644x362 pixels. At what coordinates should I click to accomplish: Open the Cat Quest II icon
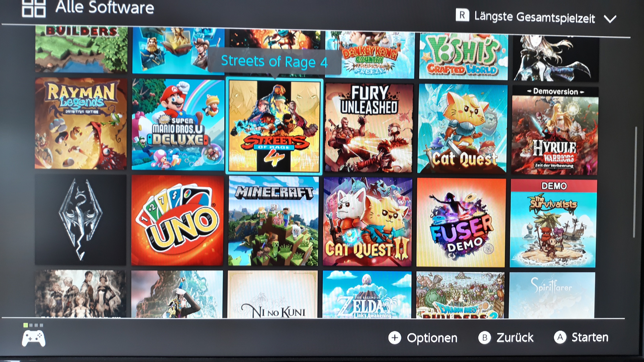(367, 222)
